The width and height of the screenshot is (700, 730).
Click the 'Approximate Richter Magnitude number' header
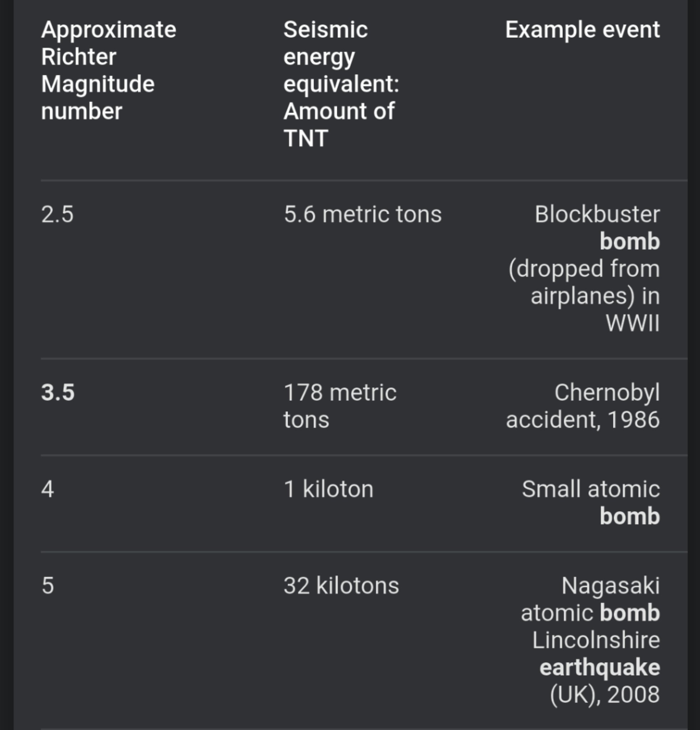(x=108, y=70)
